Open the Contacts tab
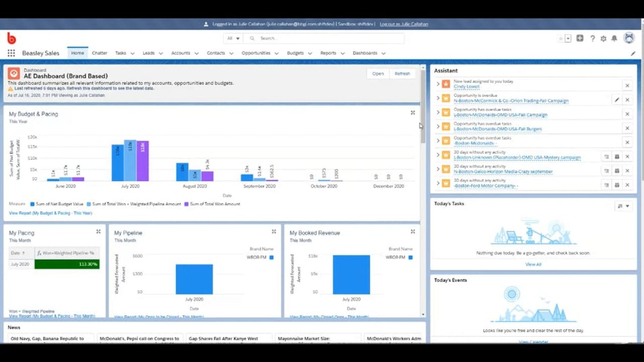The image size is (644, 362). 216,53
